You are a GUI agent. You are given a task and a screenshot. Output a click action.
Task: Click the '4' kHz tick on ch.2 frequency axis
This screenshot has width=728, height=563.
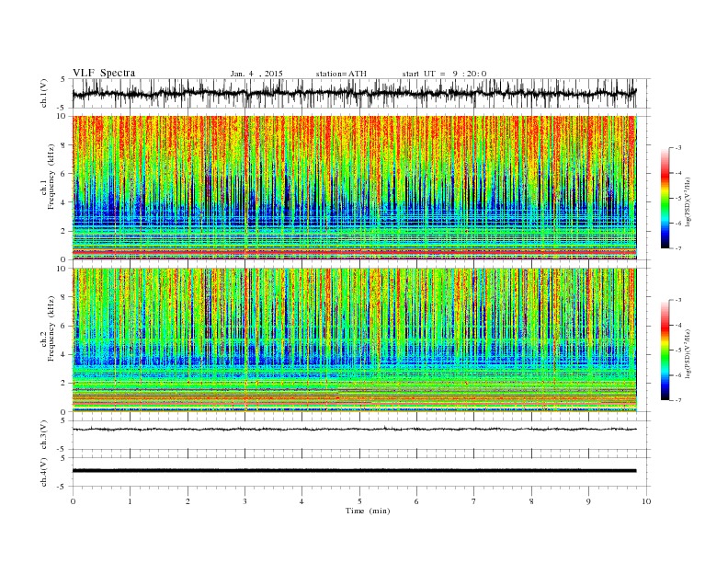click(x=64, y=355)
